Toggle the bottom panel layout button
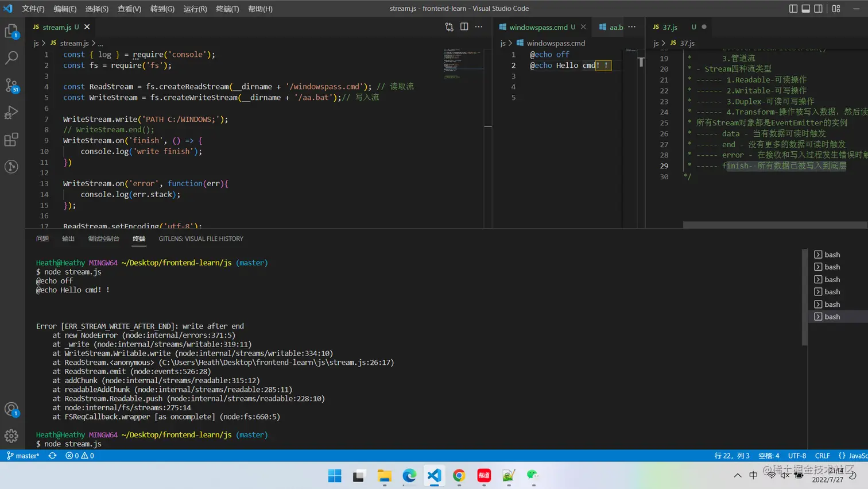868x489 pixels. (806, 9)
